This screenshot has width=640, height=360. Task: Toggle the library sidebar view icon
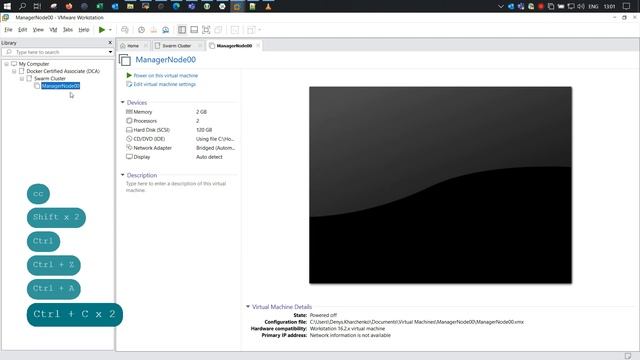(x=182, y=30)
